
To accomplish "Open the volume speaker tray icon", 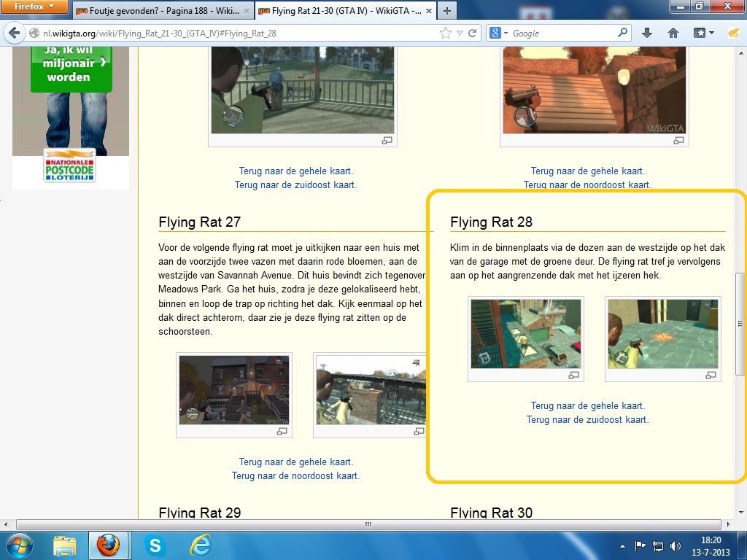I will tap(675, 546).
